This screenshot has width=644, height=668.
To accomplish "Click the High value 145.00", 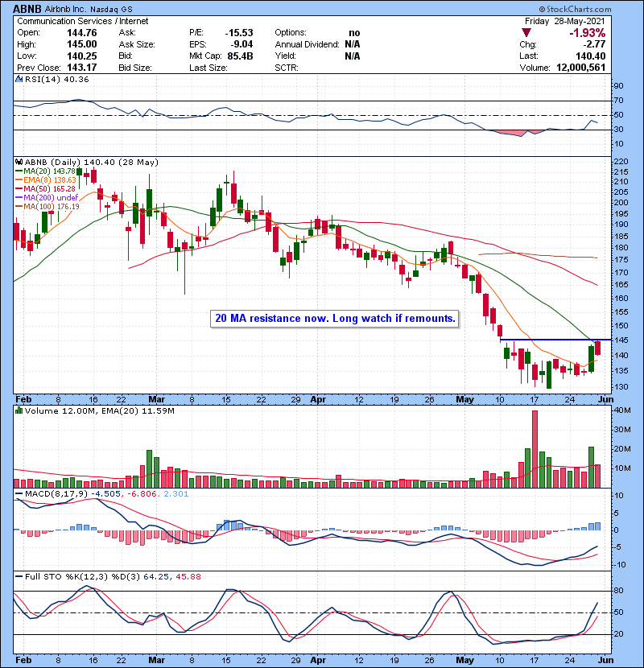I will tap(82, 44).
